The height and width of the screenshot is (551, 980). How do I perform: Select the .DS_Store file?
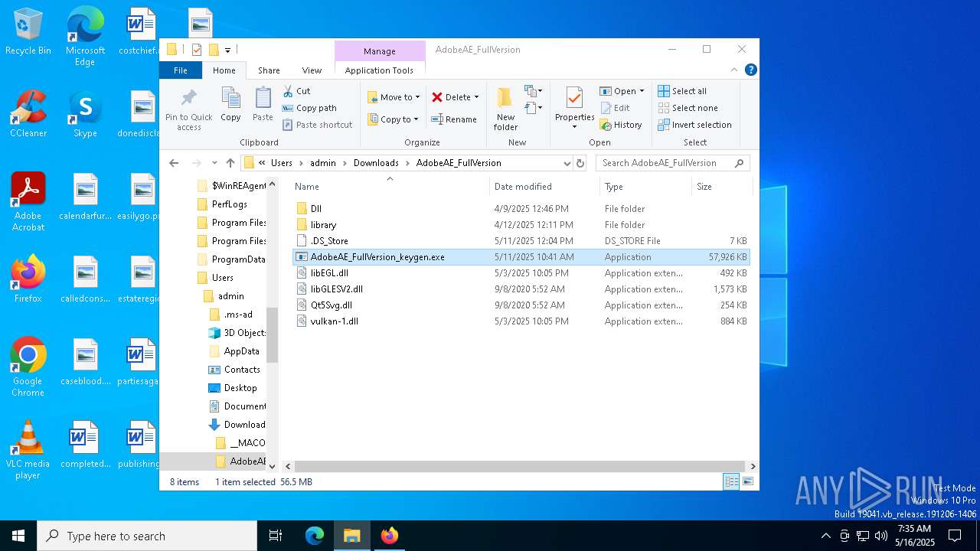pyautogui.click(x=521, y=241)
